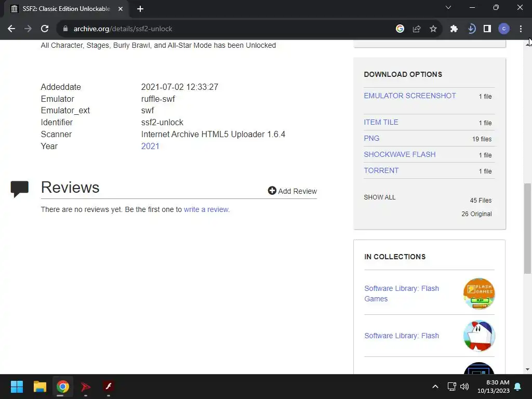
Task: Click the forward navigation arrow
Action: (28, 29)
